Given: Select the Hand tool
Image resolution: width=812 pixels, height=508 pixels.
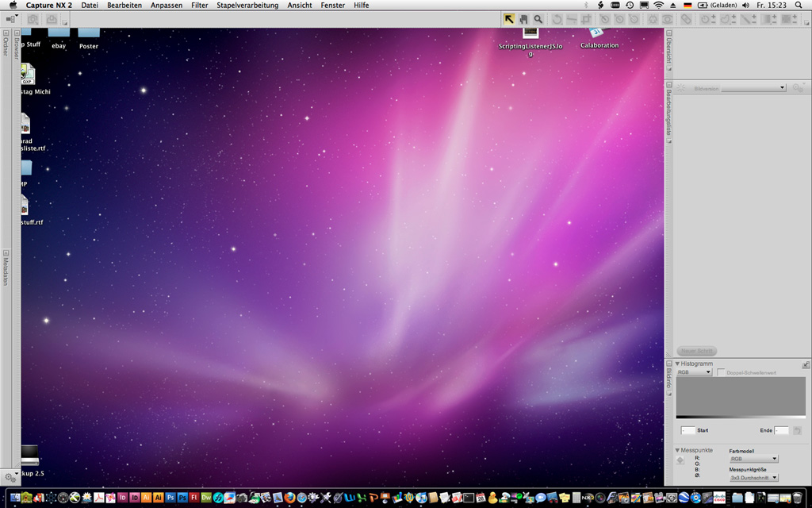Looking at the screenshot, I should [x=523, y=19].
